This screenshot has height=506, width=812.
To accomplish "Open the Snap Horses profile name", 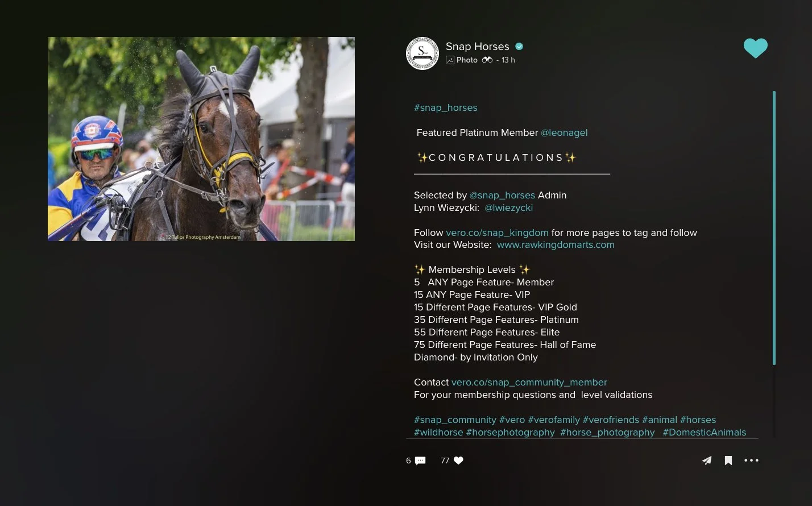I will (x=478, y=47).
